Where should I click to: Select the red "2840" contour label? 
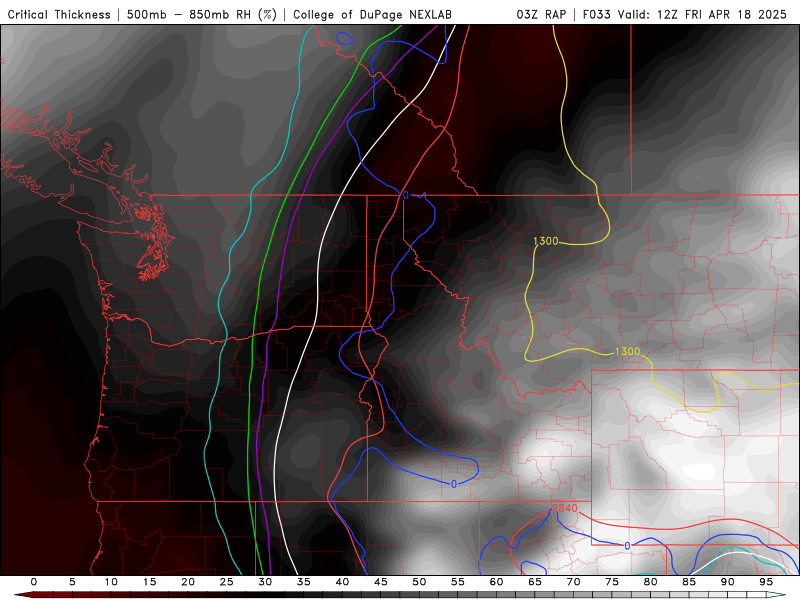point(565,508)
